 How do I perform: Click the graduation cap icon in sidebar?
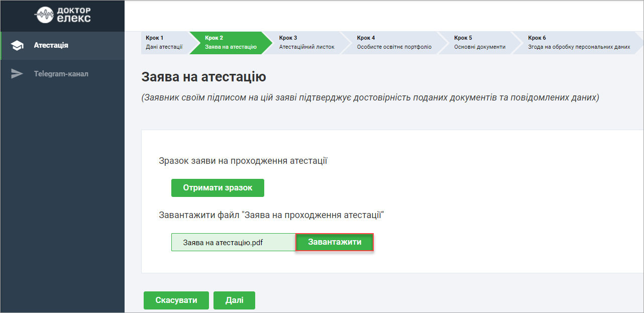(x=18, y=46)
